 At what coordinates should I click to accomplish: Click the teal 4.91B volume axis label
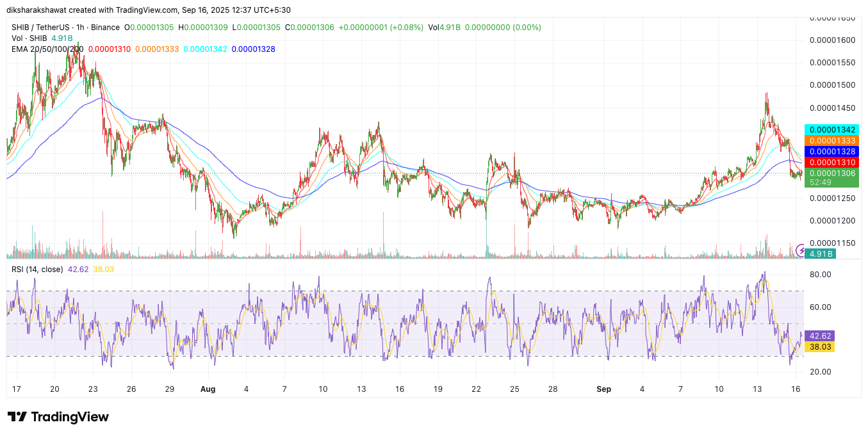[821, 254]
